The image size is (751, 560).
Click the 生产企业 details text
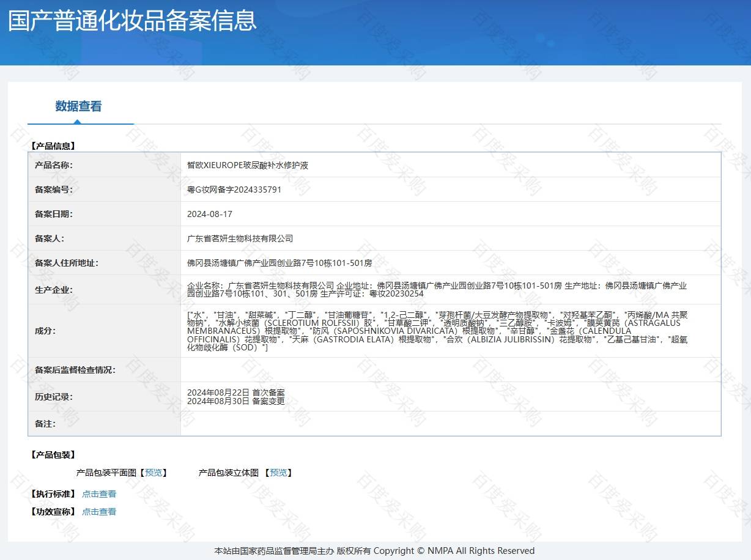click(x=437, y=289)
